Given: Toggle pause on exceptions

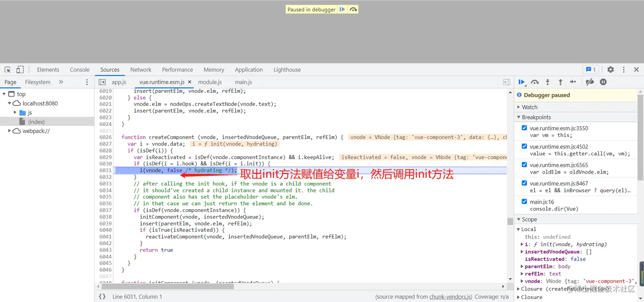Looking at the screenshot, I should [x=603, y=82].
